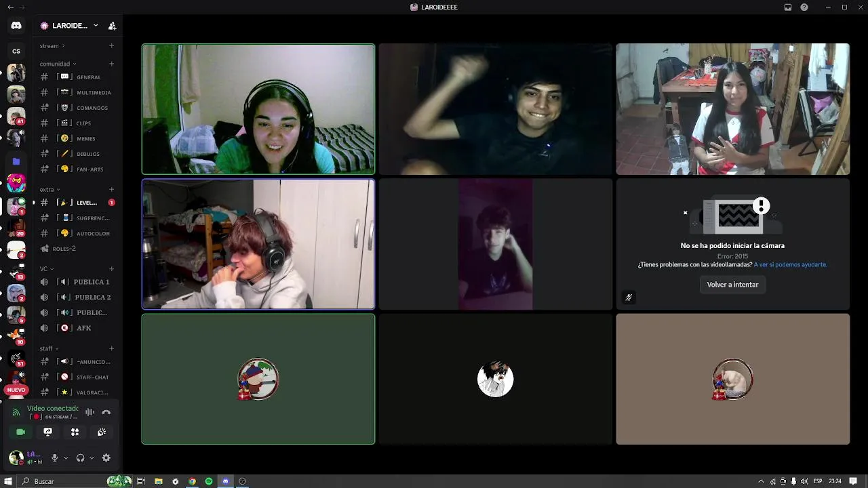This screenshot has height=488, width=868.
Task: Open the COMANDOS channel
Action: point(77,108)
